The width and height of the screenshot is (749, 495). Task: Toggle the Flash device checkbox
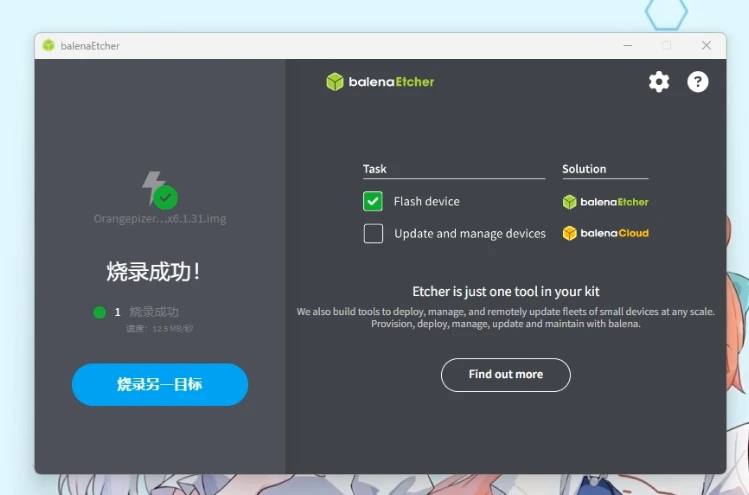373,201
